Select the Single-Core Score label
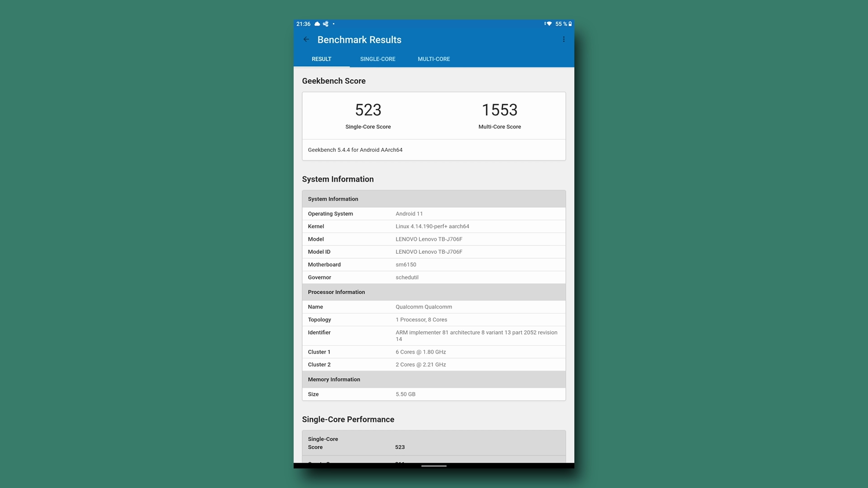 click(x=368, y=127)
